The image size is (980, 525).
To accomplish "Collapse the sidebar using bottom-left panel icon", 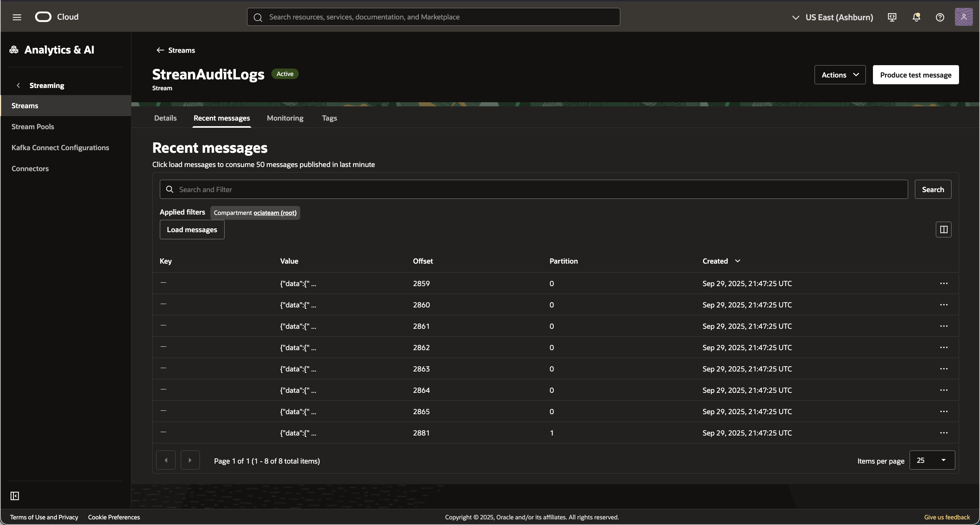I will [15, 496].
